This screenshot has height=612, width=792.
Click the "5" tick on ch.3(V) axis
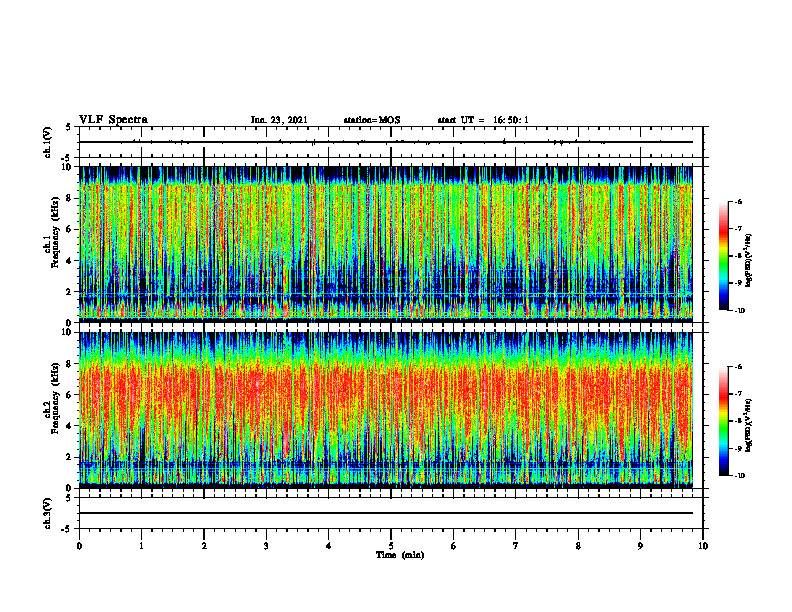pyautogui.click(x=69, y=498)
